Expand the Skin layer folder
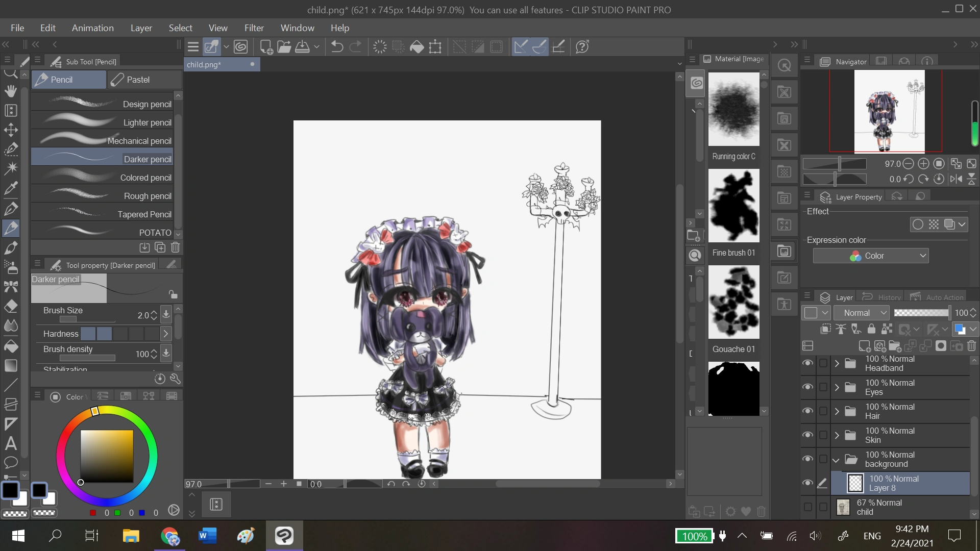 click(837, 435)
